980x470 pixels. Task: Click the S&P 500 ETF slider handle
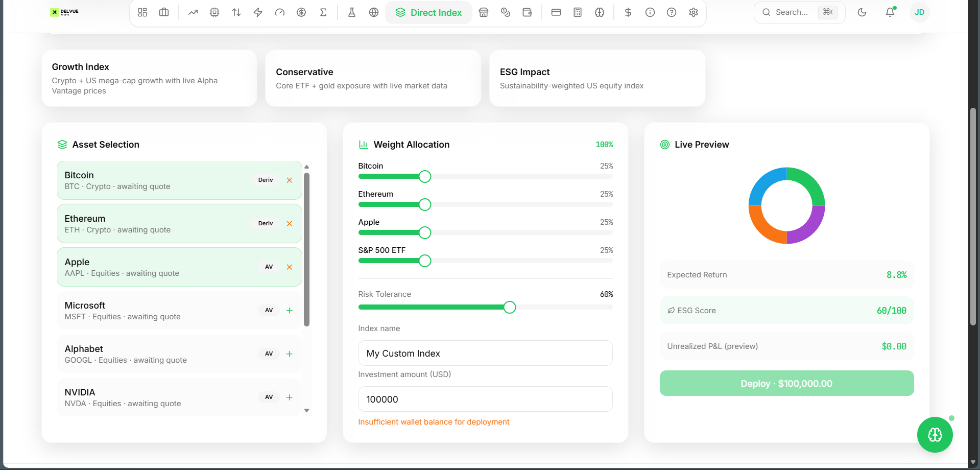(x=425, y=261)
